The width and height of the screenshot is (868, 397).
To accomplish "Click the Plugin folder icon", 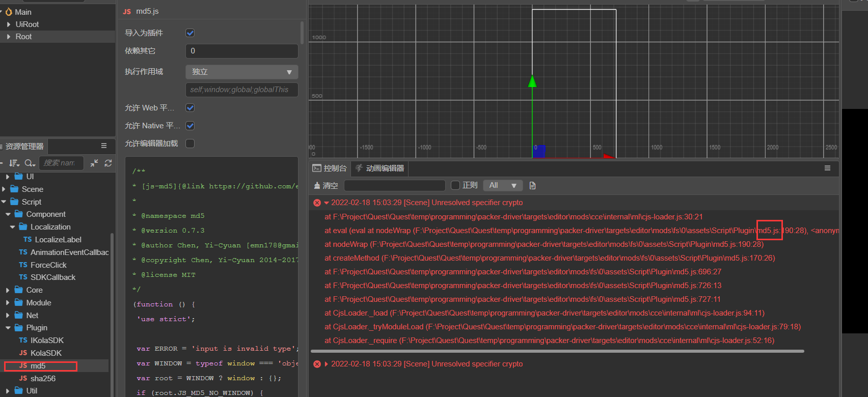I will [x=19, y=328].
